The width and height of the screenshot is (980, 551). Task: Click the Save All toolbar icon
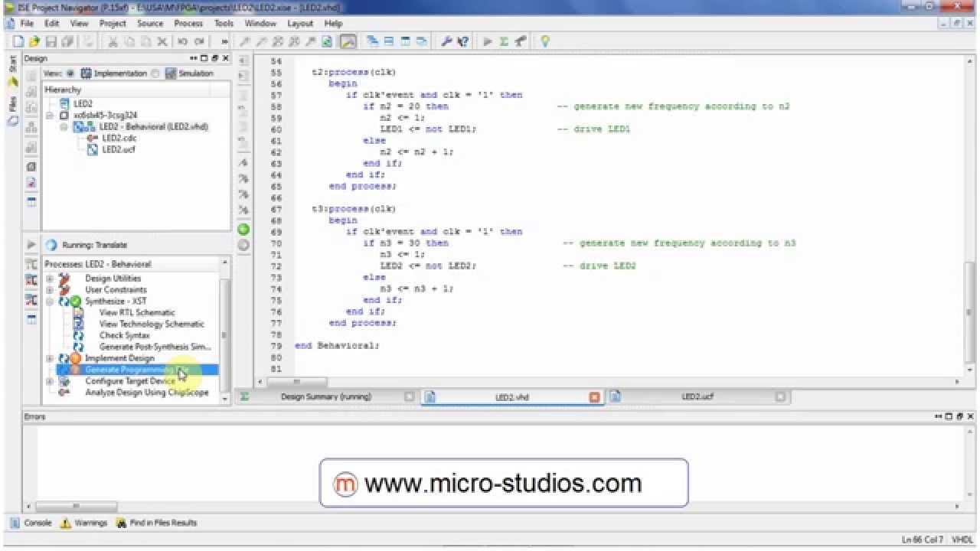(x=67, y=41)
